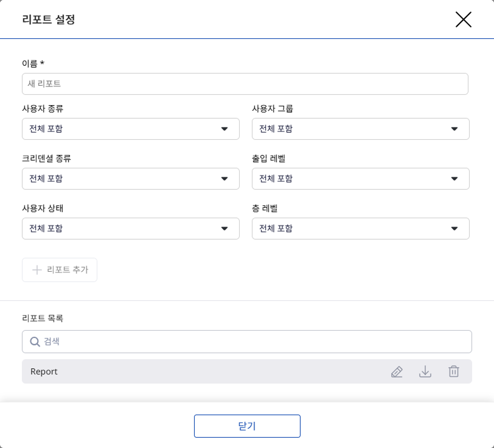This screenshot has width=494, height=448.
Task: Select the 전체 포함 value under 층 레벨
Action: pos(276,229)
